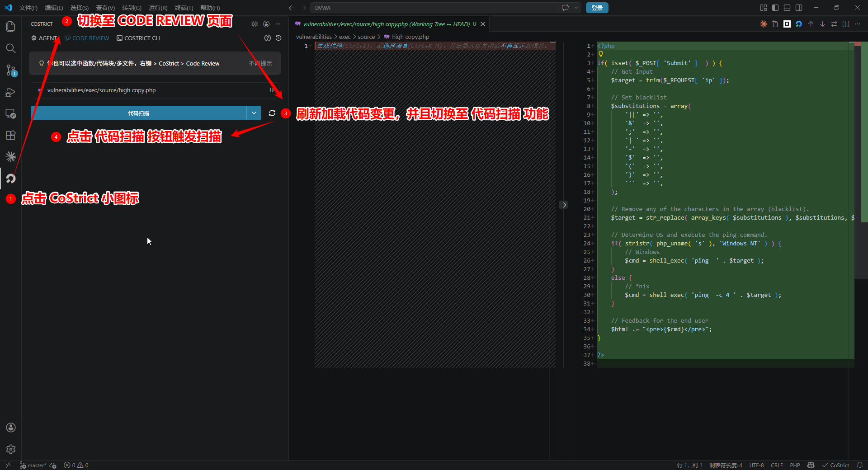The height and width of the screenshot is (470, 868).
Task: Go to next change with down arrow
Action: click(x=822, y=24)
